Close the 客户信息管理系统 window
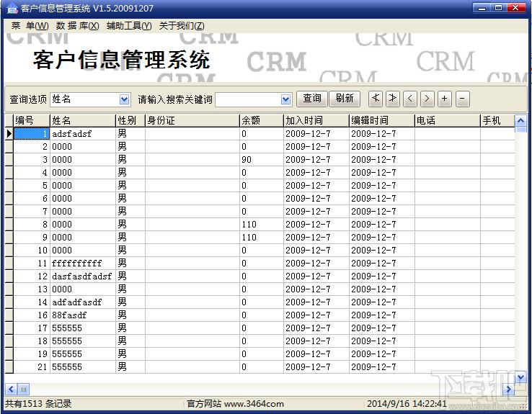The width and height of the screenshot is (532, 414). tap(516, 8)
